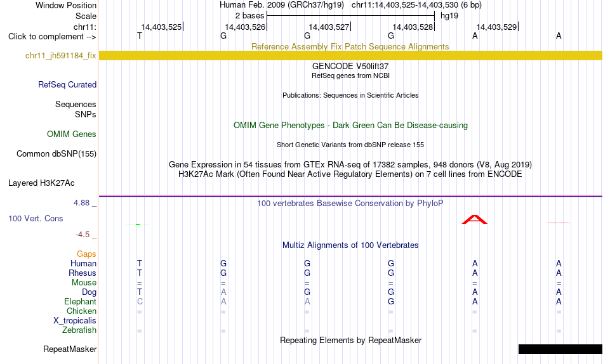The image size is (603, 364).
Task: Click the RepeatMasker track label
Action: click(x=70, y=349)
